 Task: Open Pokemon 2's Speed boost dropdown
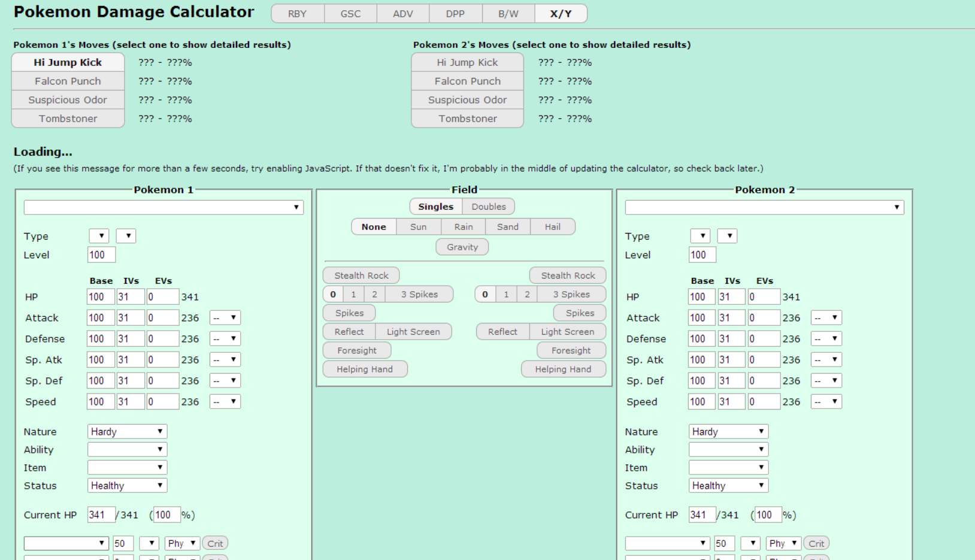[826, 402]
